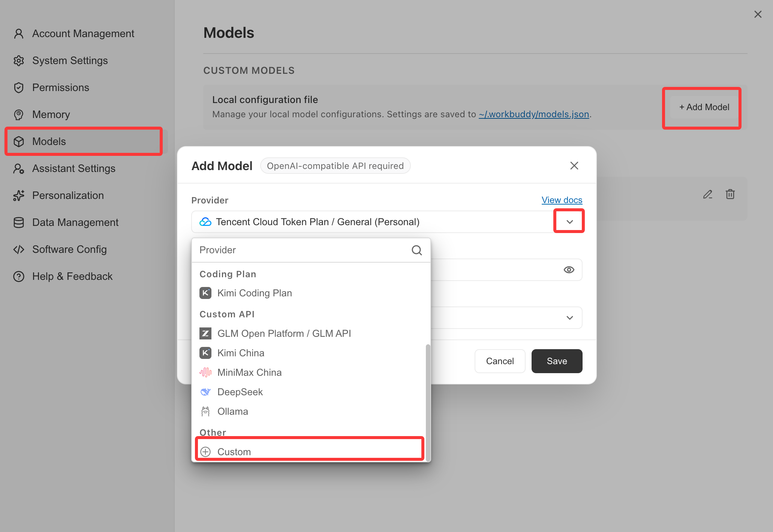
Task: Click the Memory head icon
Action: [x=19, y=115]
